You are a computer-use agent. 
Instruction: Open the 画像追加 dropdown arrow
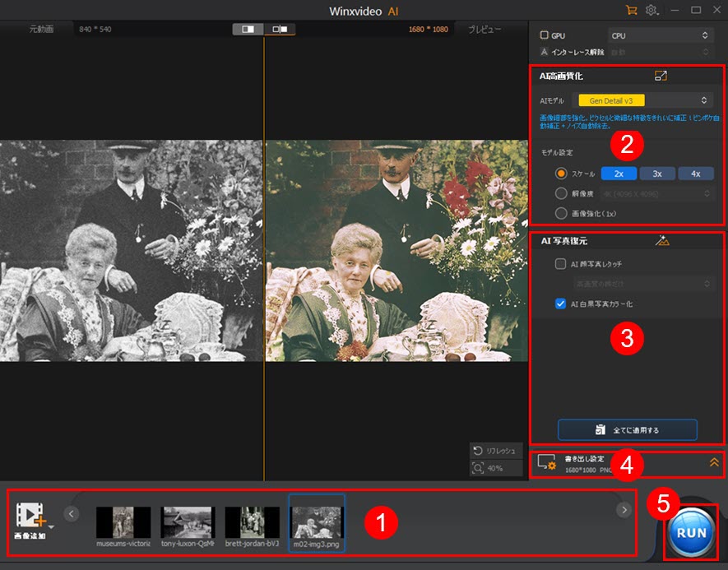point(51,527)
